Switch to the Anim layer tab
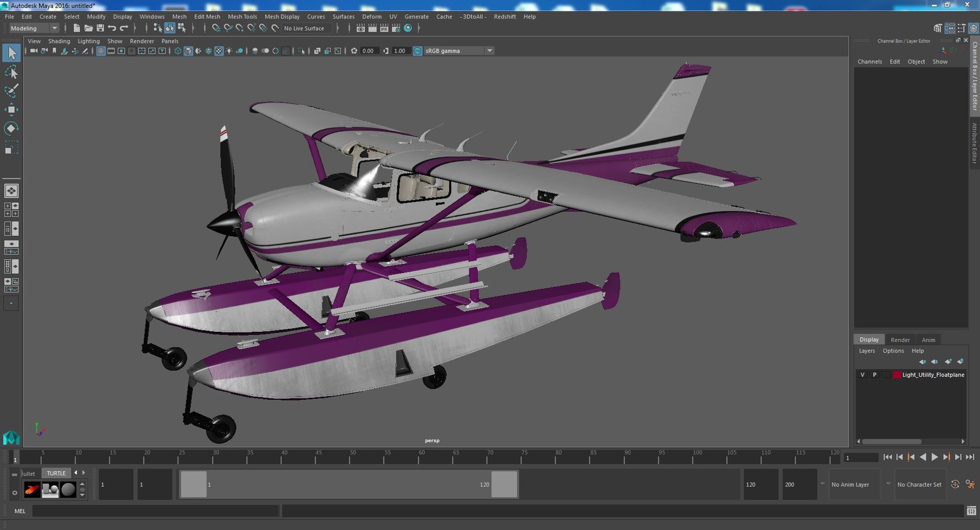This screenshot has width=980, height=530. 928,340
